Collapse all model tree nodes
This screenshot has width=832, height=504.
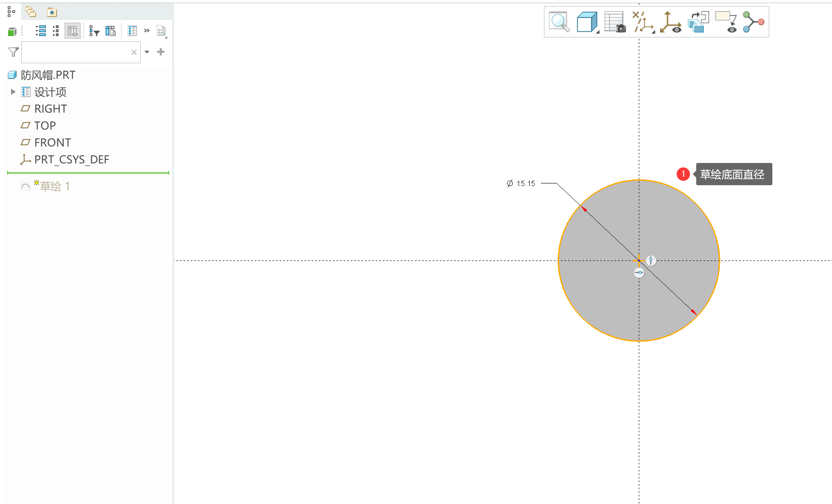click(x=56, y=31)
